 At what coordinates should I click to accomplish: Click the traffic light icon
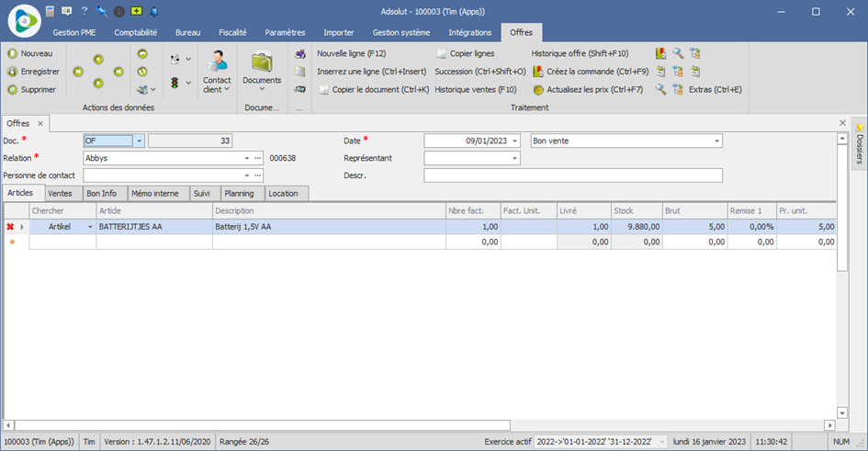pos(175,83)
